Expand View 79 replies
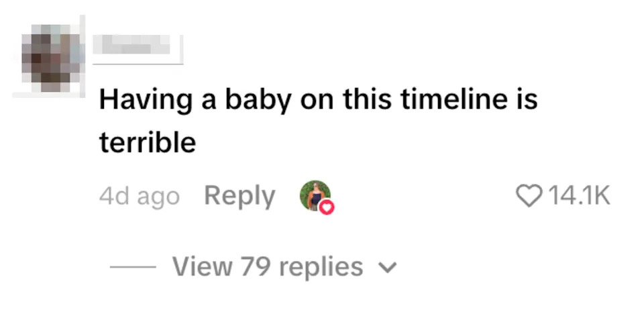 click(268, 267)
